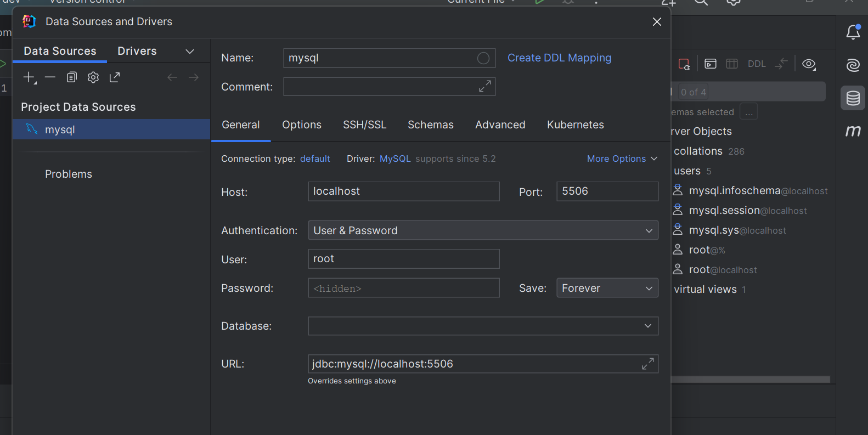Add a new data source with plus icon

click(29, 77)
